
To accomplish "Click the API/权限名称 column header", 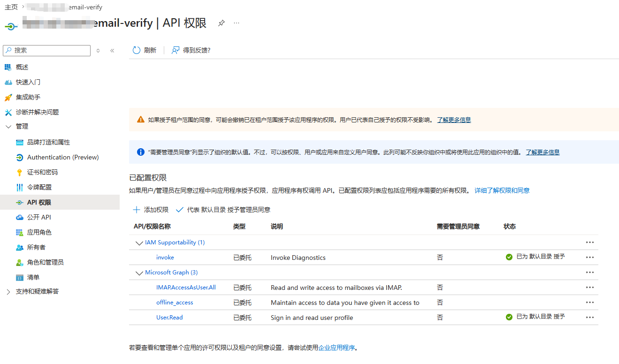I will 152,226.
